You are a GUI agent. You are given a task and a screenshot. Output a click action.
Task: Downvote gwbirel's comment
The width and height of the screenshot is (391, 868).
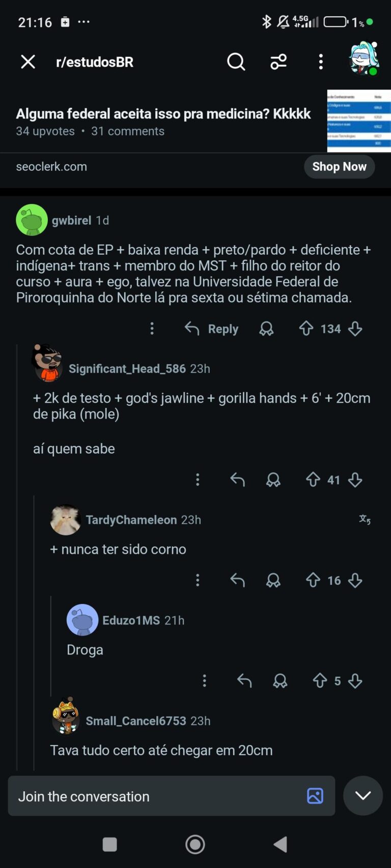355,329
